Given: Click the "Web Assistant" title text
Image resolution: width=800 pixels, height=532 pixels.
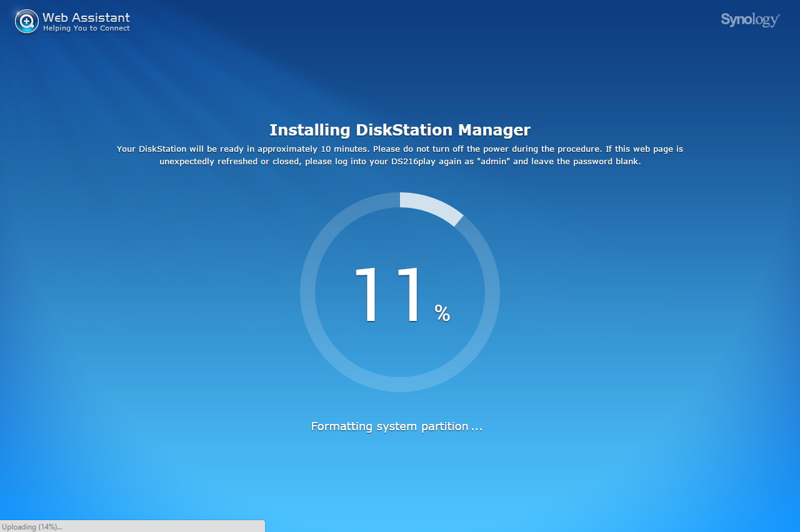Looking at the screenshot, I should (x=86, y=17).
